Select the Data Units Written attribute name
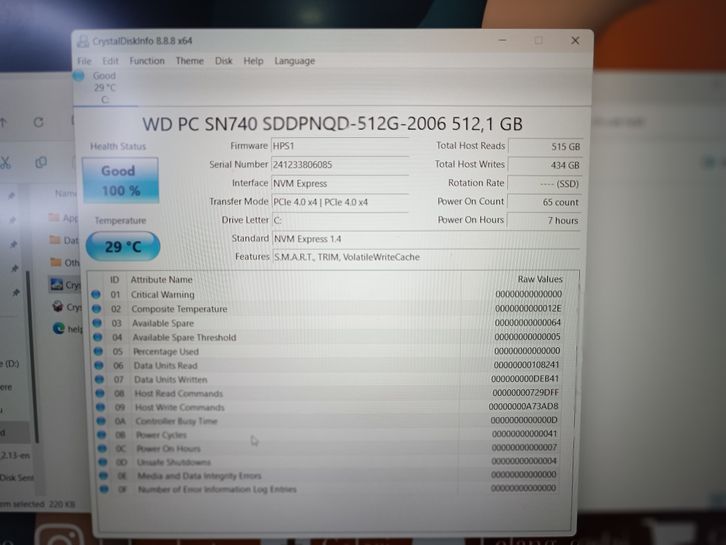This screenshot has width=726, height=545. (170, 380)
